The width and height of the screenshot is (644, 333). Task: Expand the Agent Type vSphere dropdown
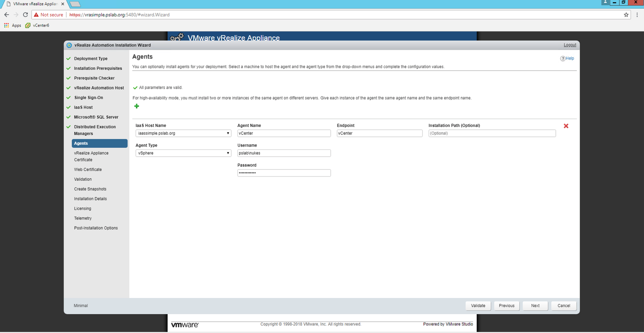[x=183, y=153]
